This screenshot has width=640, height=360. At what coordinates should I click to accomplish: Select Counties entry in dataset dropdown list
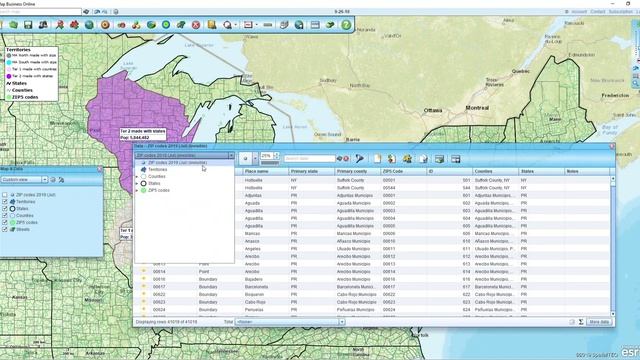pyautogui.click(x=156, y=176)
